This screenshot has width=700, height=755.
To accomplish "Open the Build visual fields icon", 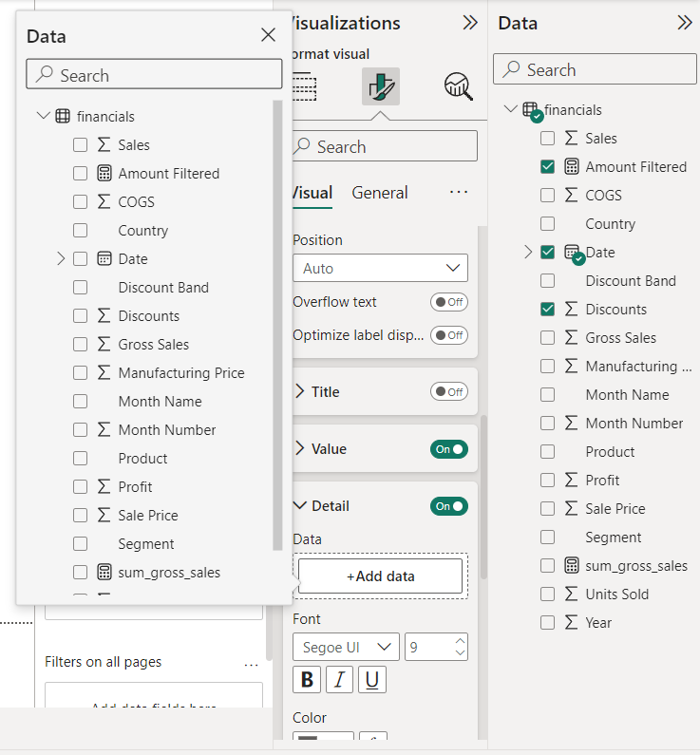I will (x=304, y=86).
